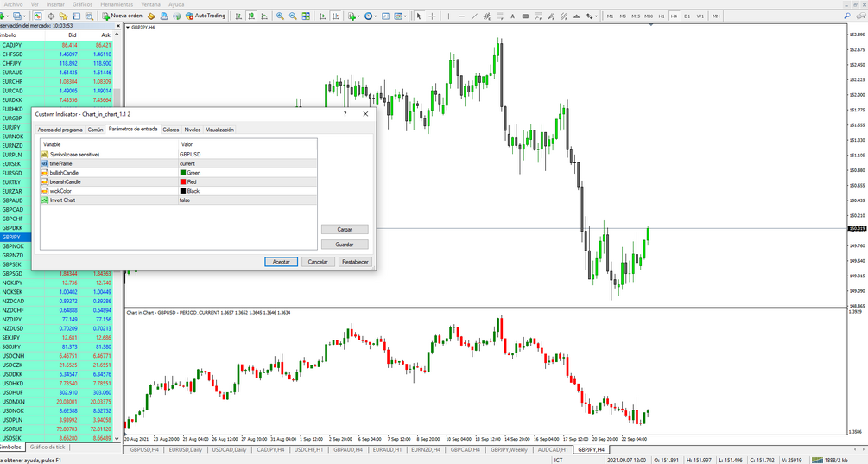This screenshot has width=868, height=464.
Task: Select the text 'A' drawing tool
Action: click(513, 16)
